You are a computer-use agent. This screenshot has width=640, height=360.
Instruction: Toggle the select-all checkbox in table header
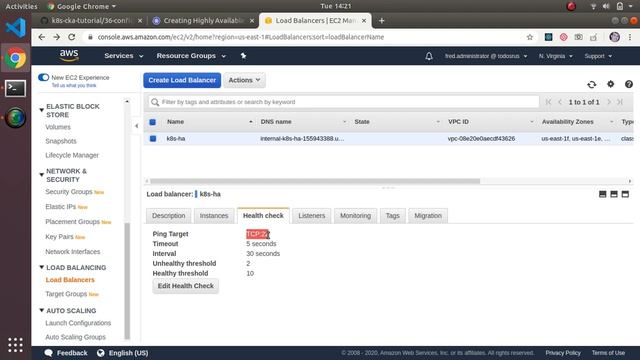(x=153, y=122)
